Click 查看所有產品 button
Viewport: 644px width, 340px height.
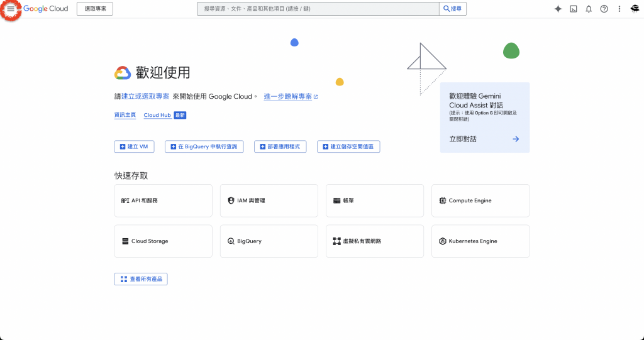coord(141,279)
